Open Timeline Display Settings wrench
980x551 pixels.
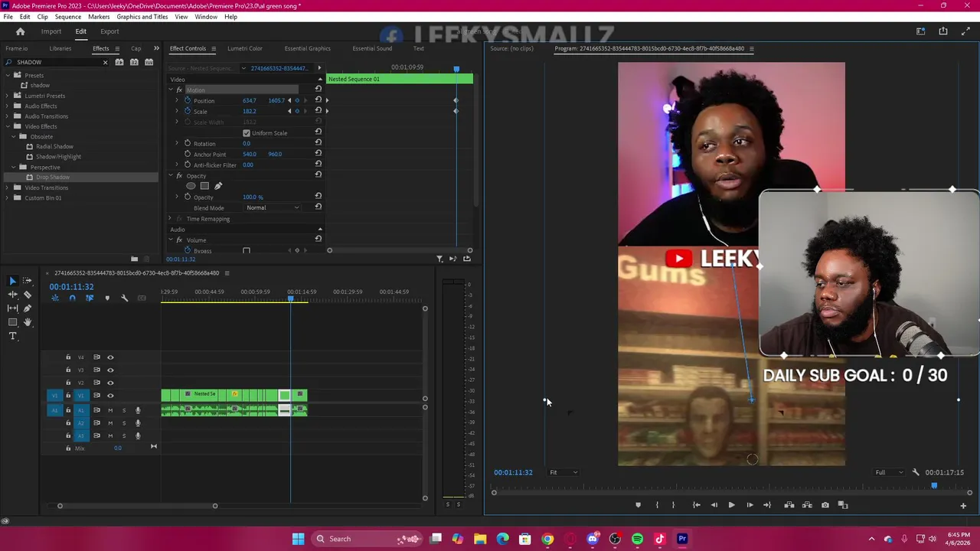click(125, 298)
